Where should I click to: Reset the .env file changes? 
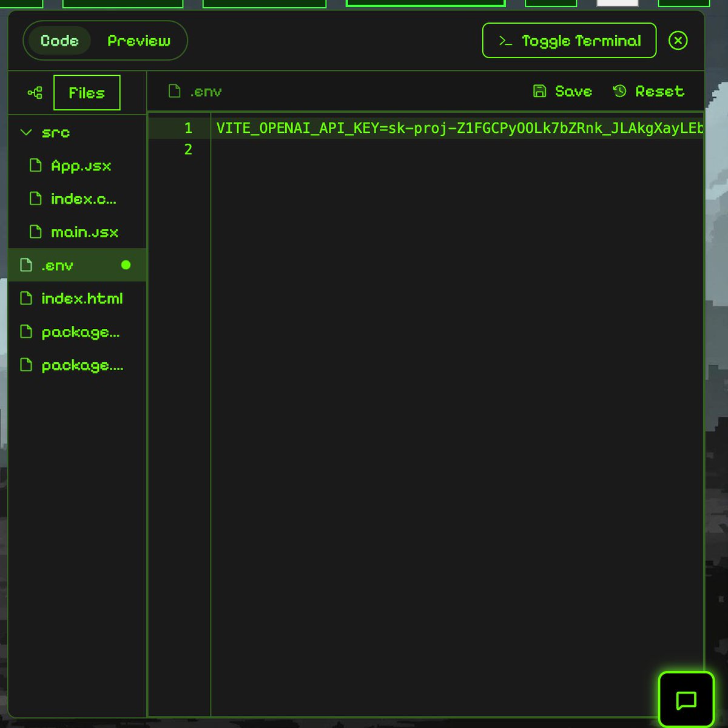(649, 91)
